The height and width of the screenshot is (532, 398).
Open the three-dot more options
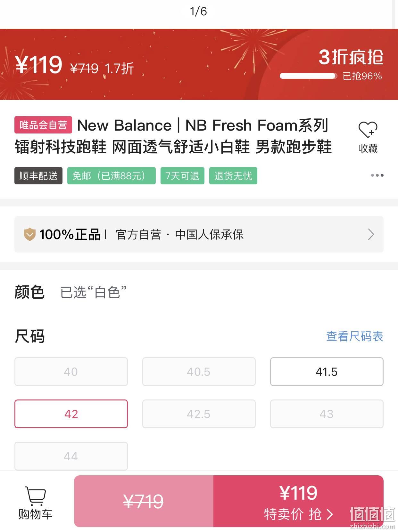click(377, 175)
